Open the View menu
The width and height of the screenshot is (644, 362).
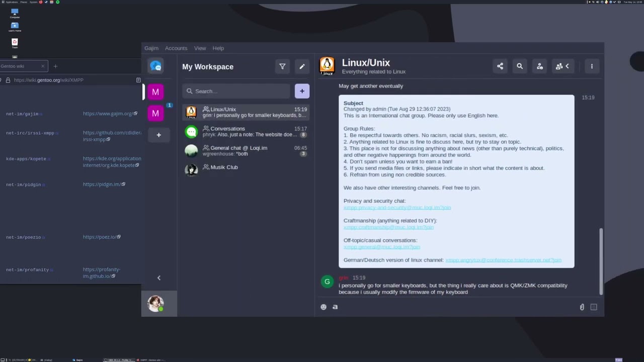point(200,48)
